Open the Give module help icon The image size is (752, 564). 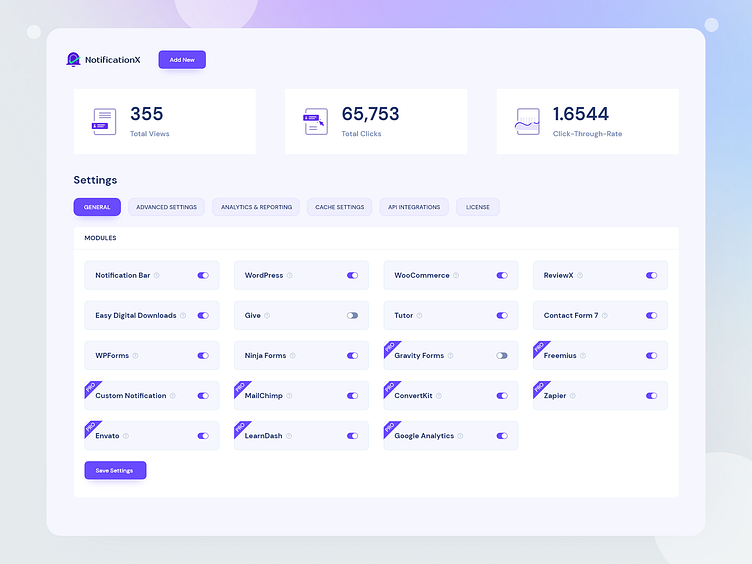coord(267,316)
